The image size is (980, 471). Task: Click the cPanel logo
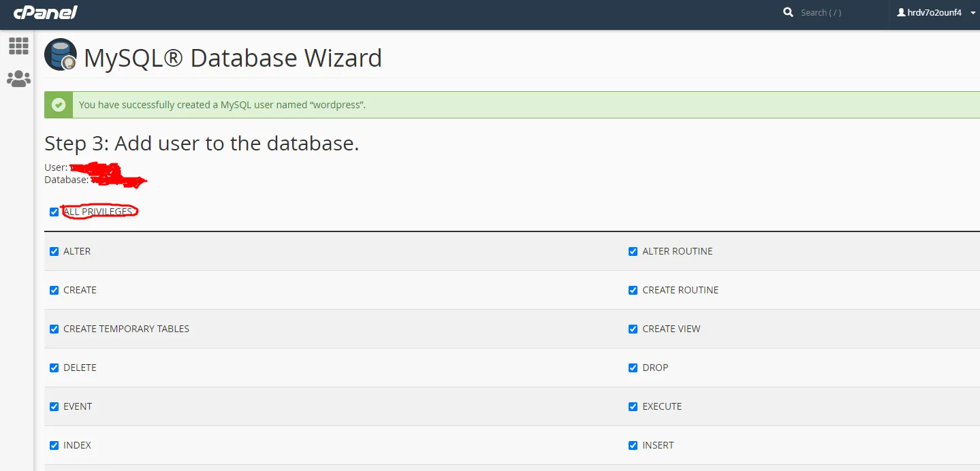pos(46,12)
